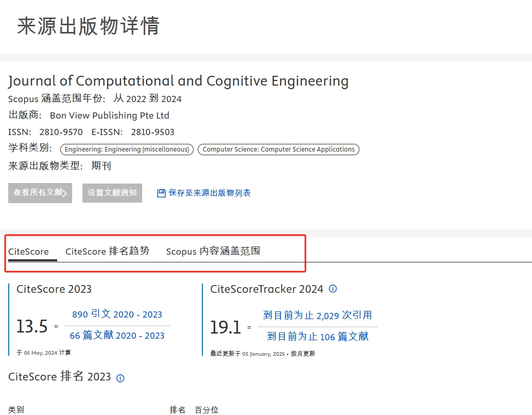Image resolution: width=532 pixels, height=415 pixels.
Task: Click the Computer Science Applications subject chip
Action: coord(278,149)
